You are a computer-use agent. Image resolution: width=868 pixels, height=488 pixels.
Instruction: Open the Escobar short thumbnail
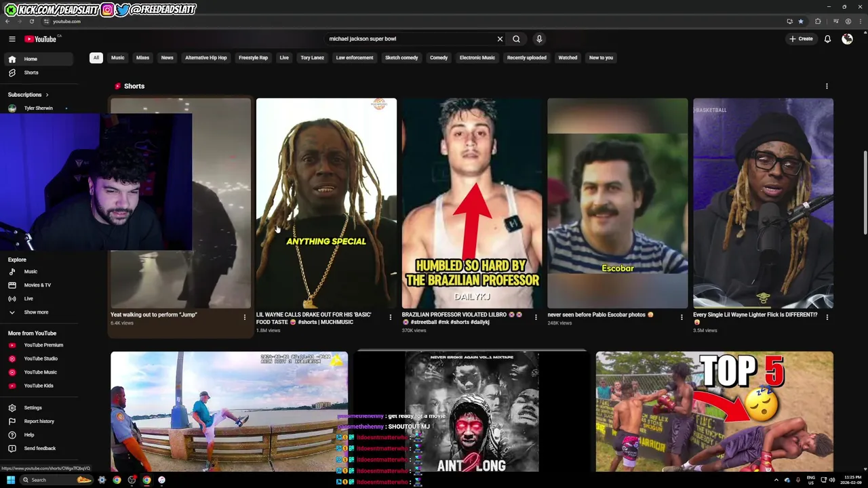coord(618,203)
